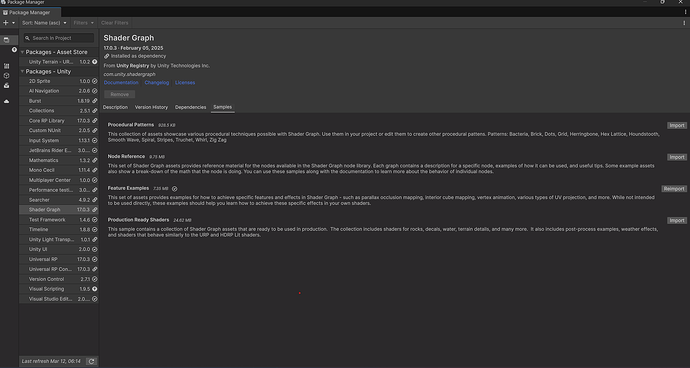Import the Procedural Patterns sample
Screen dimensions: 690x368
point(676,125)
